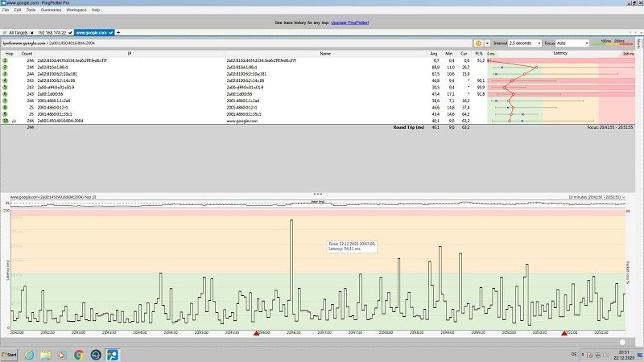Image resolution: width=644 pixels, height=362 pixels.
Task: Open Internet Explorer from the taskbar
Action: 30,354
